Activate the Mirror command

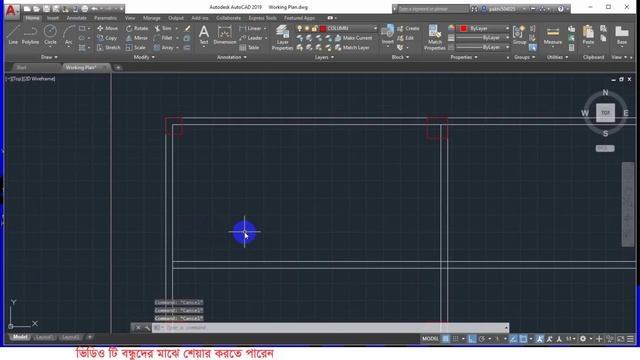click(x=137, y=38)
